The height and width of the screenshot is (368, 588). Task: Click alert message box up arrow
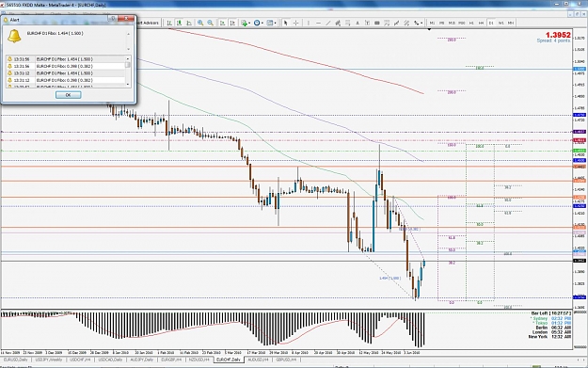pyautogui.click(x=129, y=34)
